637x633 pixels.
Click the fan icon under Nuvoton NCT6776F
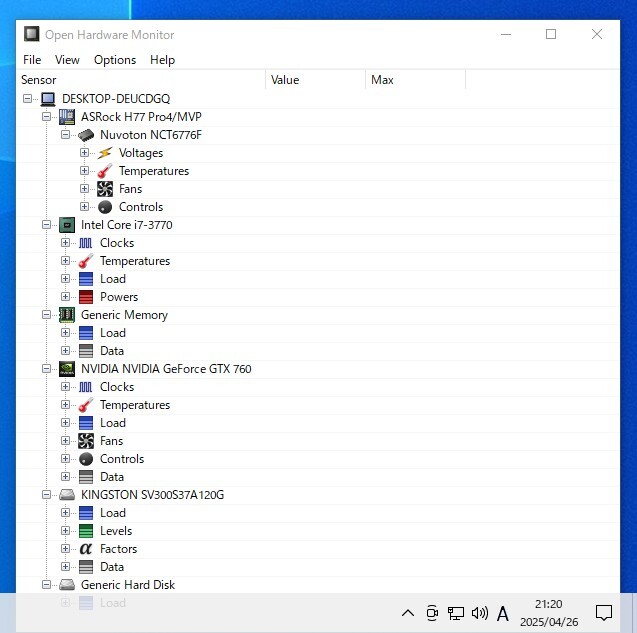point(105,189)
